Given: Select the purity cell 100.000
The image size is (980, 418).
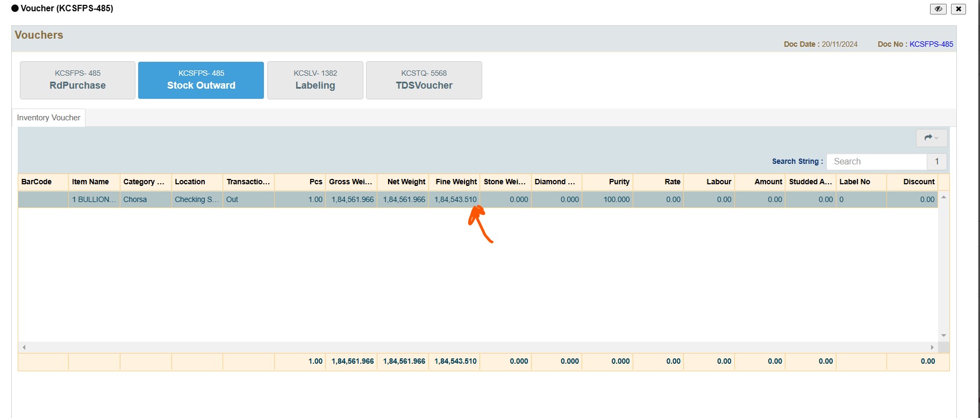Looking at the screenshot, I should click(607, 199).
